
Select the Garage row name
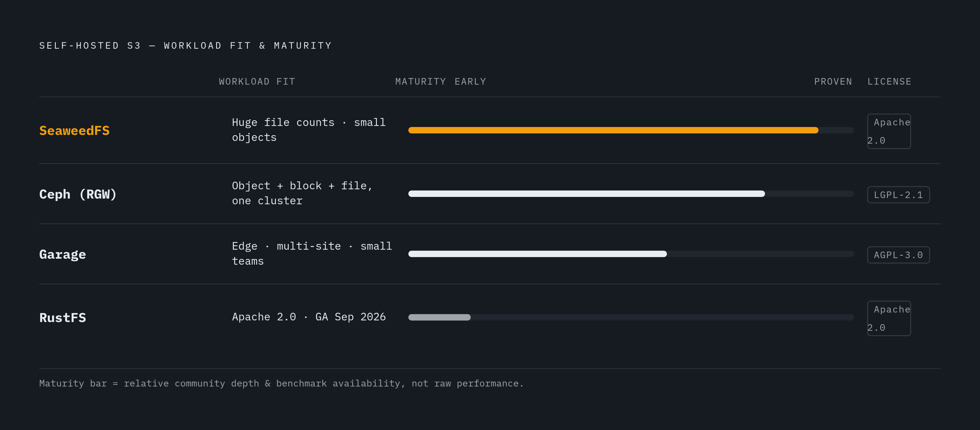(x=63, y=254)
